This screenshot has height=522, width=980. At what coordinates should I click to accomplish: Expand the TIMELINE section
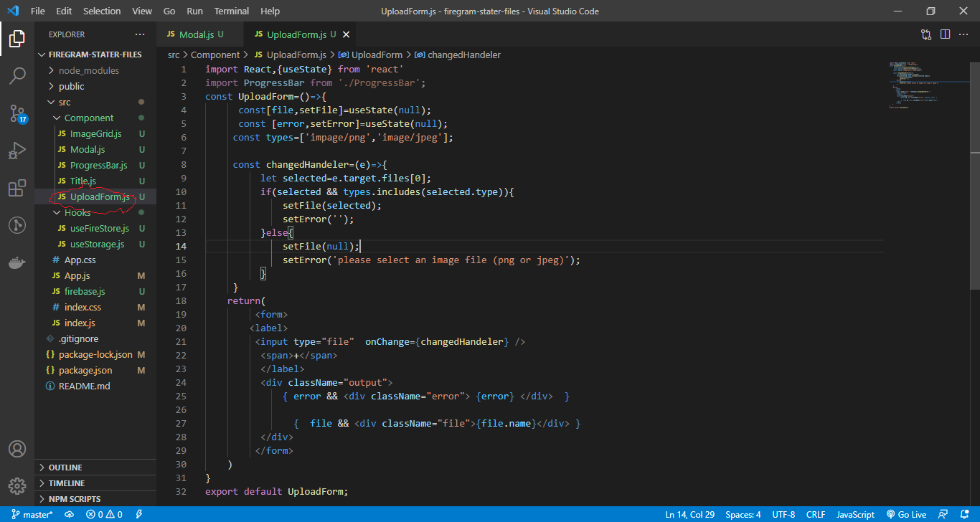tap(95, 483)
